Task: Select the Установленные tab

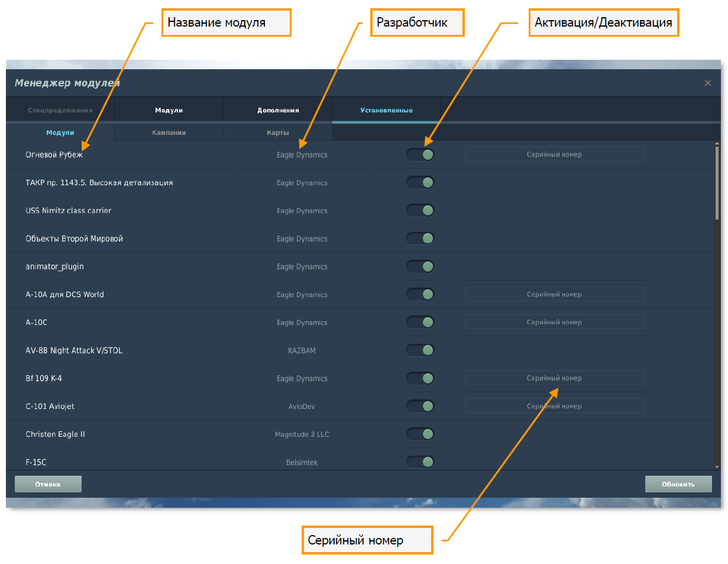Action: click(x=386, y=111)
